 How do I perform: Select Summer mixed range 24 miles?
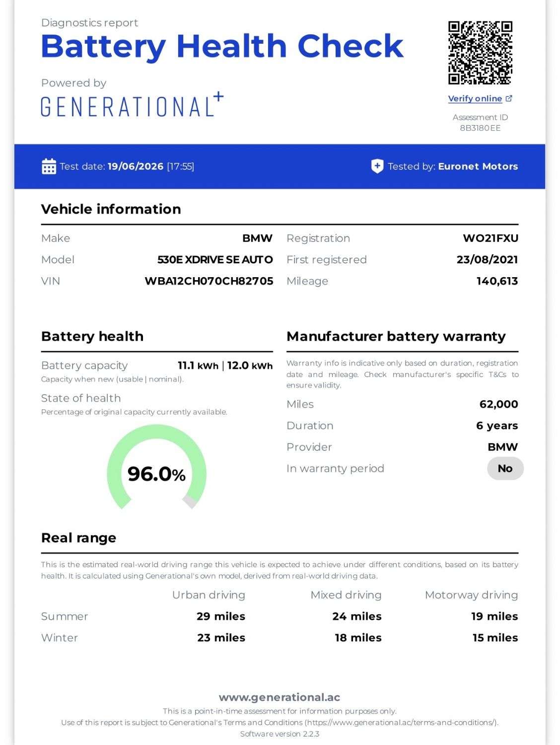[357, 616]
